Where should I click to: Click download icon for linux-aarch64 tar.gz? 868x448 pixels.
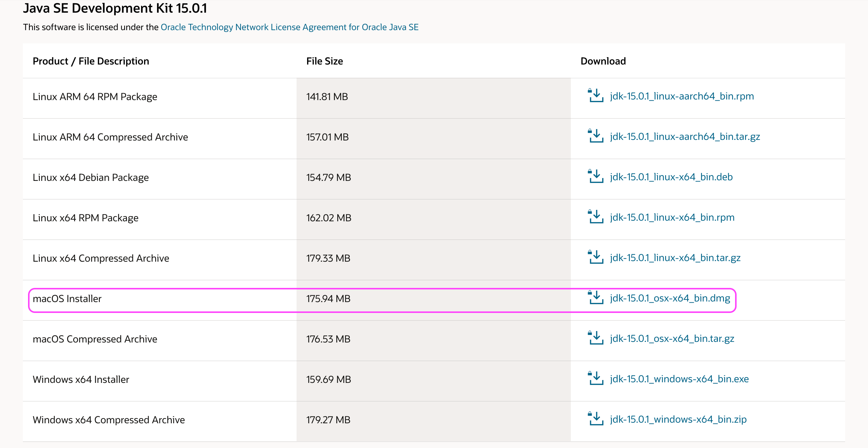coord(596,136)
